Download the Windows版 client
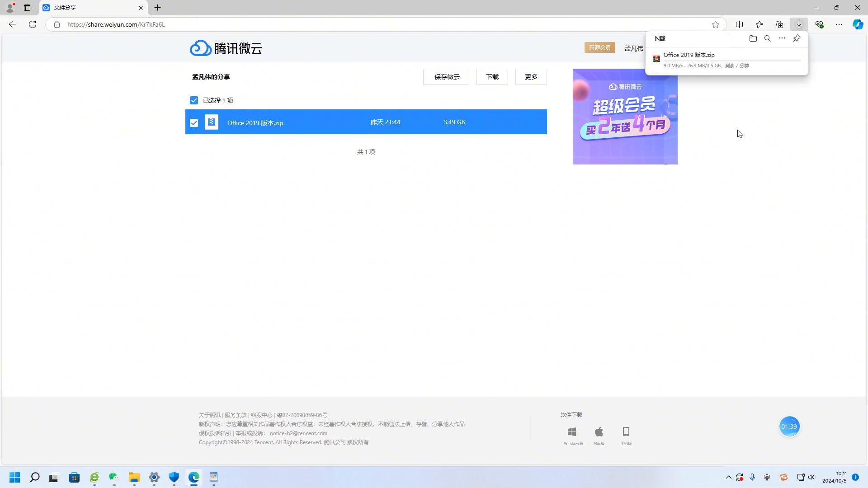This screenshot has height=488, width=868. click(573, 436)
